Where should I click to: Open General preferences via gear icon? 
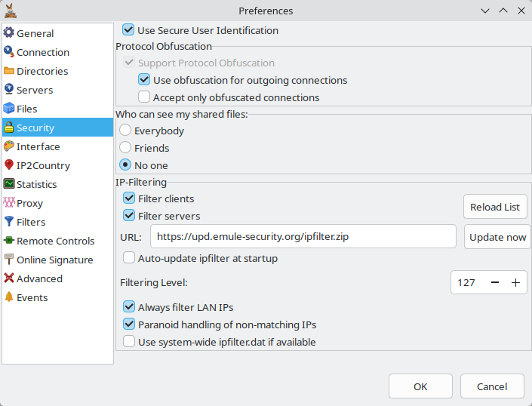9,33
